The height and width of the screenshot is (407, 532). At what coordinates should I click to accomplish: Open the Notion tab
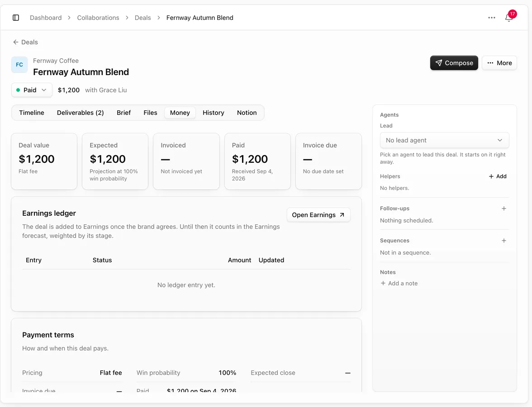pyautogui.click(x=247, y=113)
